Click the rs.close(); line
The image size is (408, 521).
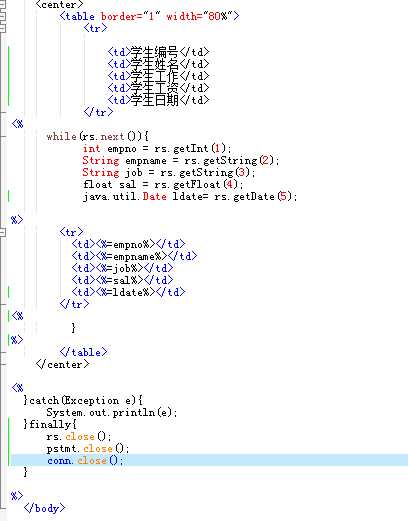(x=79, y=436)
